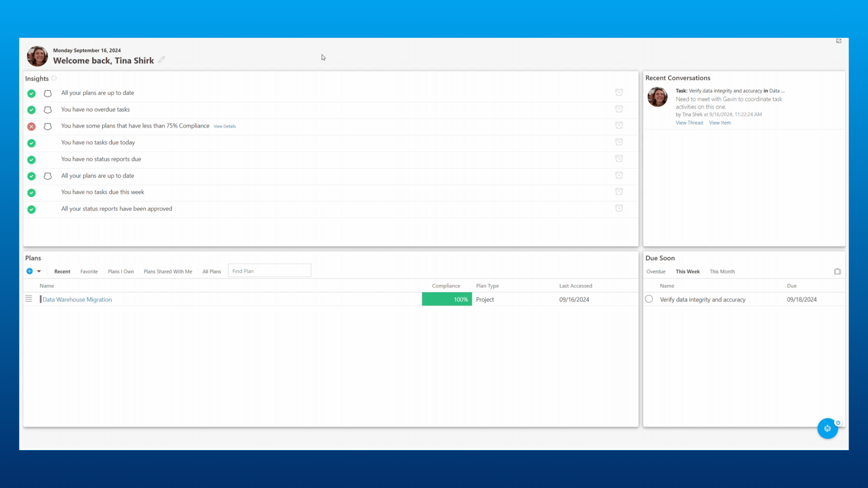
Task: Sort Due Soon by Due column header
Action: (792, 286)
